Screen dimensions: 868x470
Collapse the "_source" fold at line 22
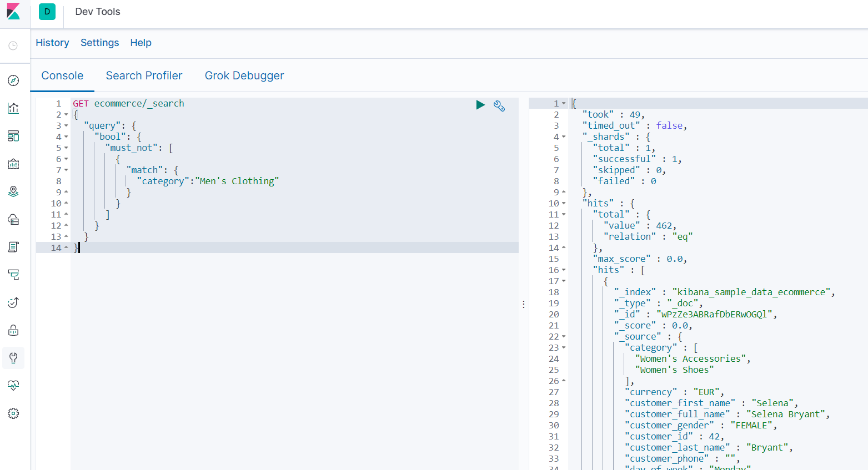point(564,337)
